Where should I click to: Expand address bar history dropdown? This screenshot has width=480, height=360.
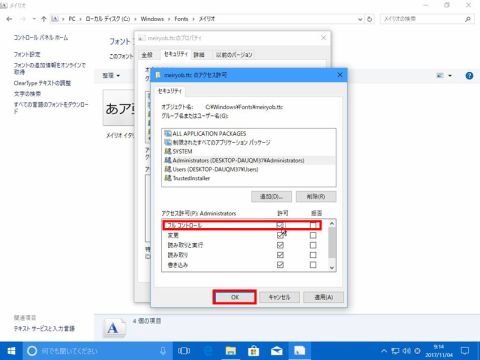360,19
